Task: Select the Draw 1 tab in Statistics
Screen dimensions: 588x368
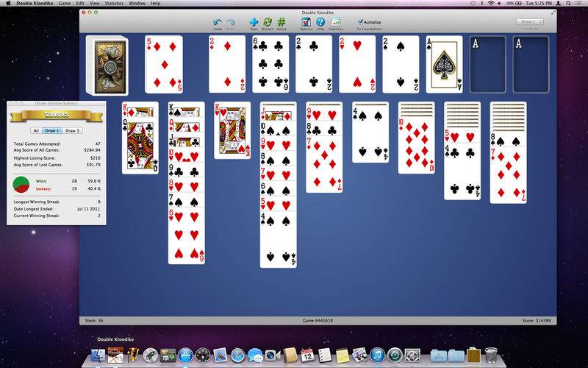Action: (52, 131)
